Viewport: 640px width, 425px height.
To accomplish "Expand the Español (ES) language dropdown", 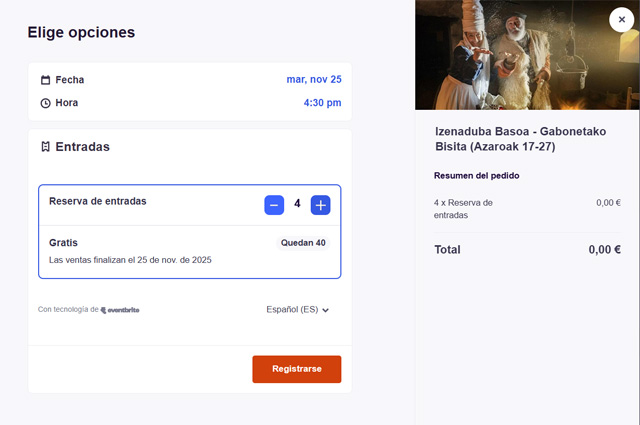I will pos(297,310).
